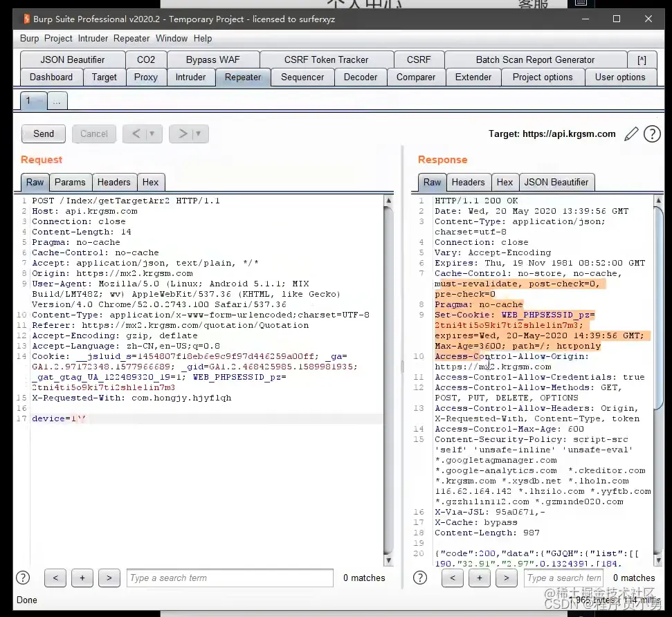Select response Raw tab

[432, 182]
